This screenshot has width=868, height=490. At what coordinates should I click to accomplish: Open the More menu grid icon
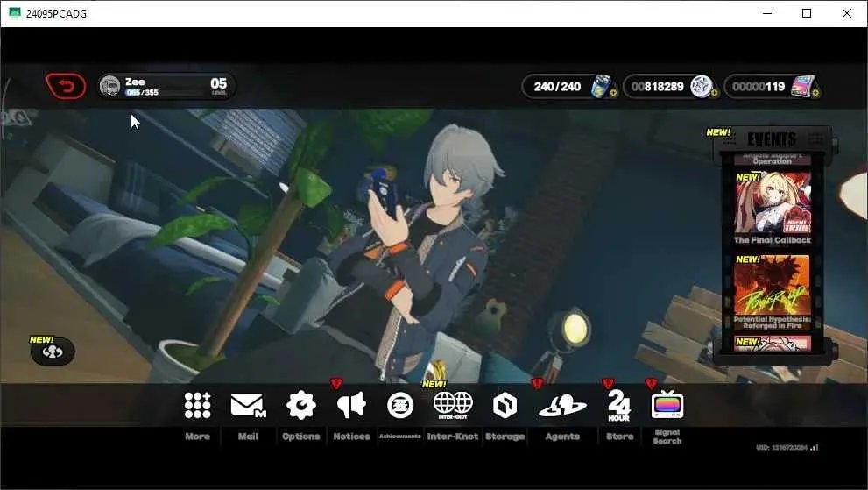tap(198, 405)
